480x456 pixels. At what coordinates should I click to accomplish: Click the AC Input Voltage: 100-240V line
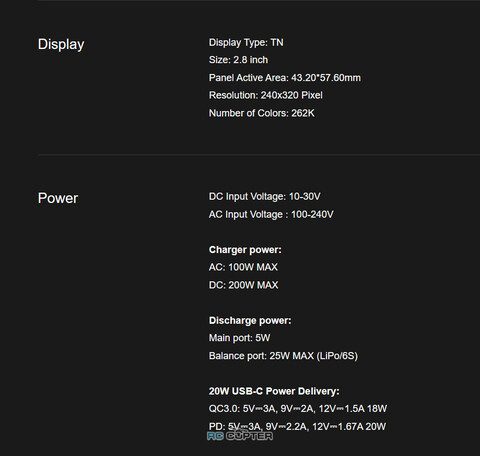pos(271,214)
